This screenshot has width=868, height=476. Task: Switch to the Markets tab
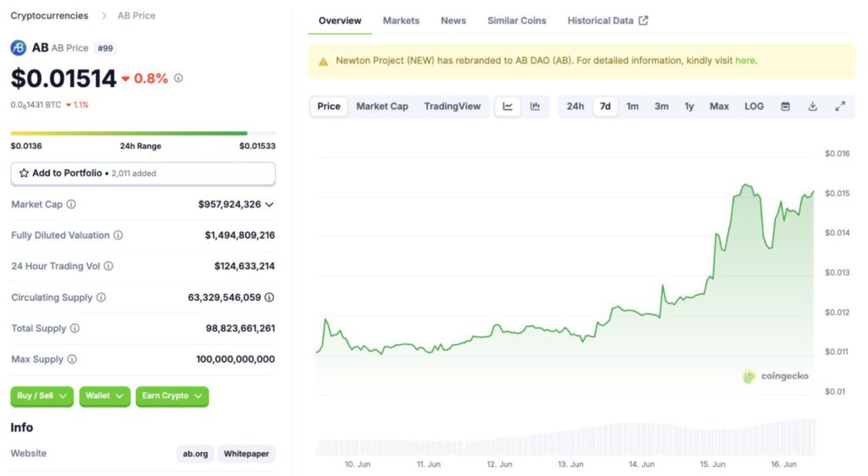[x=401, y=20]
